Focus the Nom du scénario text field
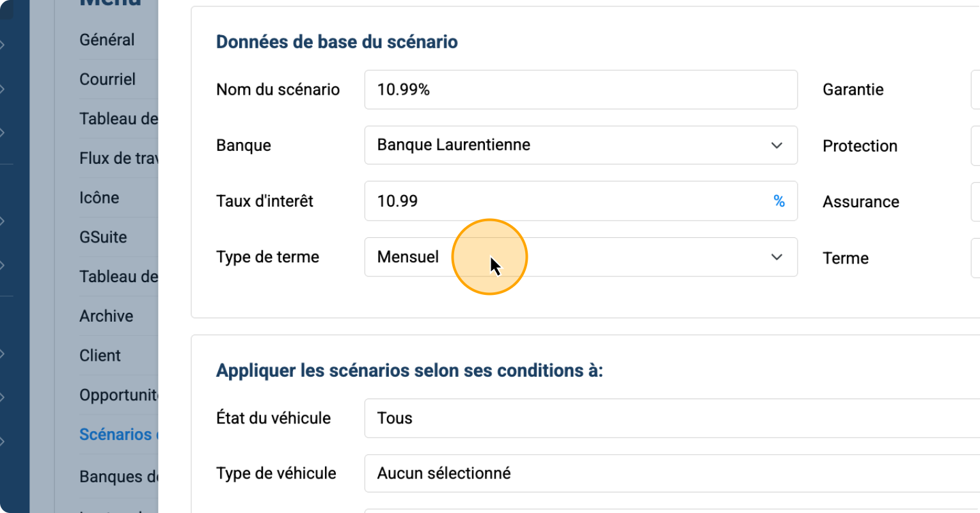Viewport: 980px width, 513px height. pyautogui.click(x=580, y=90)
